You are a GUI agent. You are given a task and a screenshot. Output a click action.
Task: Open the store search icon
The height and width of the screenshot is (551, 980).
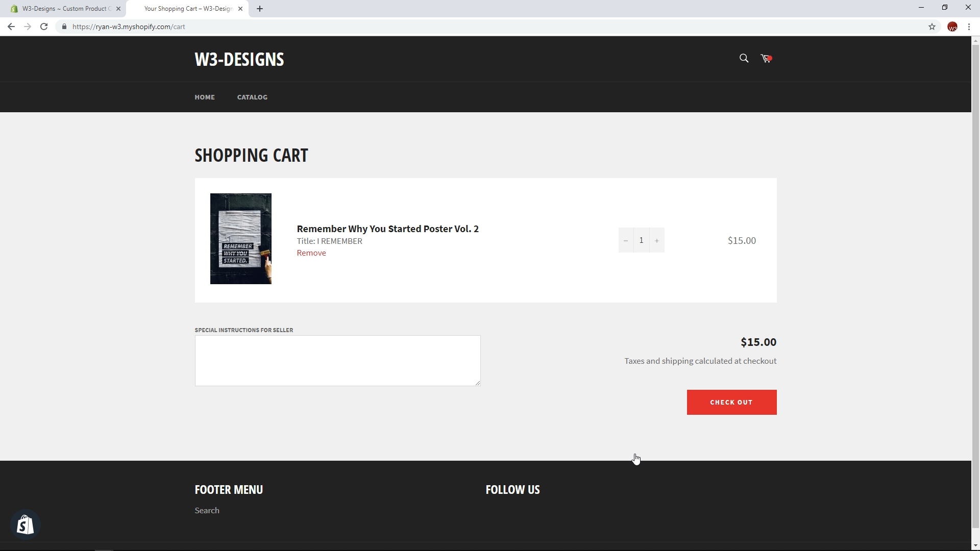tap(744, 59)
